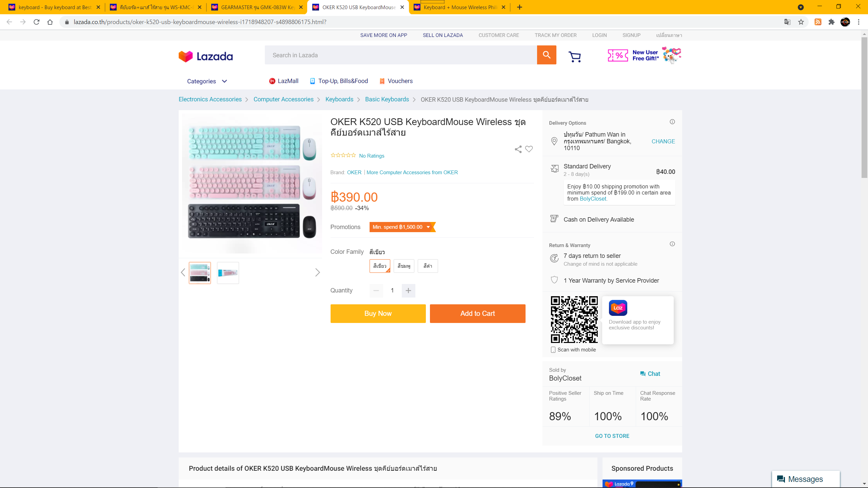Click No Ratings link
The image size is (868, 488).
coord(372,156)
